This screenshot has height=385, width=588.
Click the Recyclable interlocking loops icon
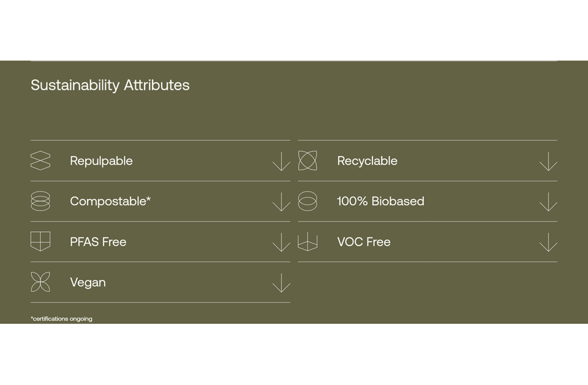[307, 160]
